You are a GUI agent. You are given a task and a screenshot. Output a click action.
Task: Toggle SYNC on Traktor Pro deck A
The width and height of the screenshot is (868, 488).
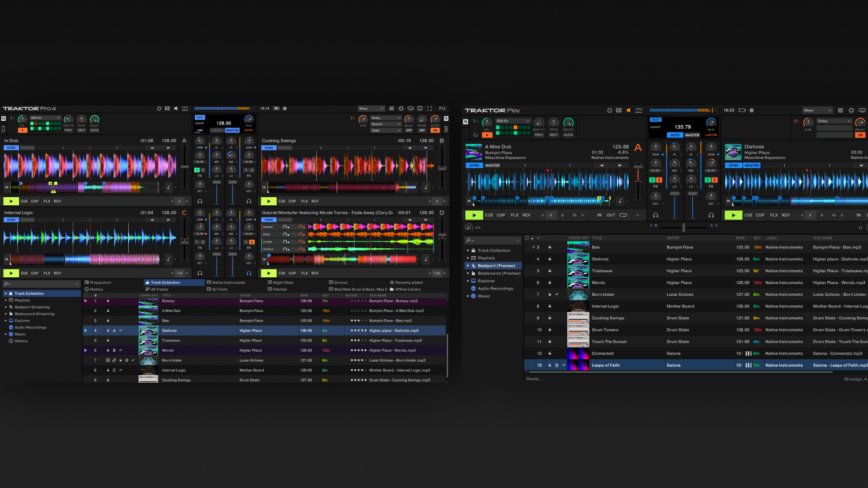click(x=11, y=148)
